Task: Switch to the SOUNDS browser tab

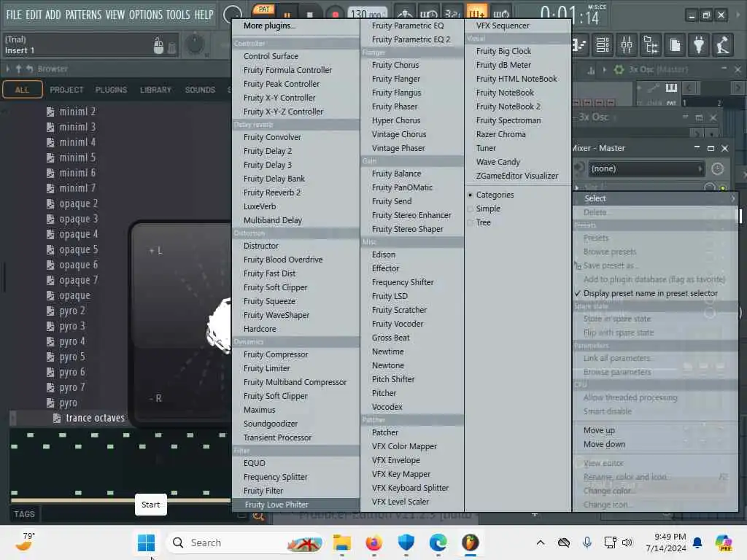Action: 200,90
